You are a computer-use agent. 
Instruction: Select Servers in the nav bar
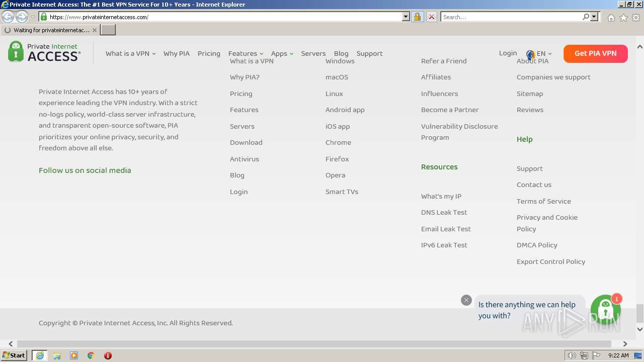coord(313,53)
